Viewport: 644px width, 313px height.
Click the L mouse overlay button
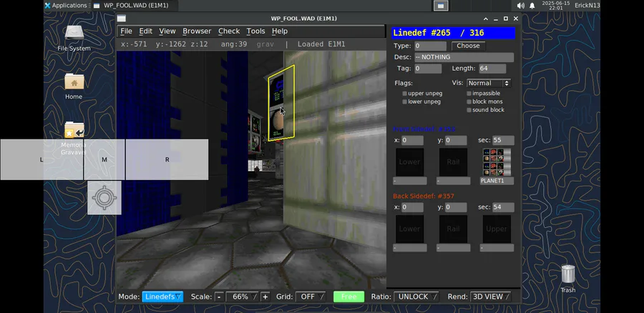(42, 159)
